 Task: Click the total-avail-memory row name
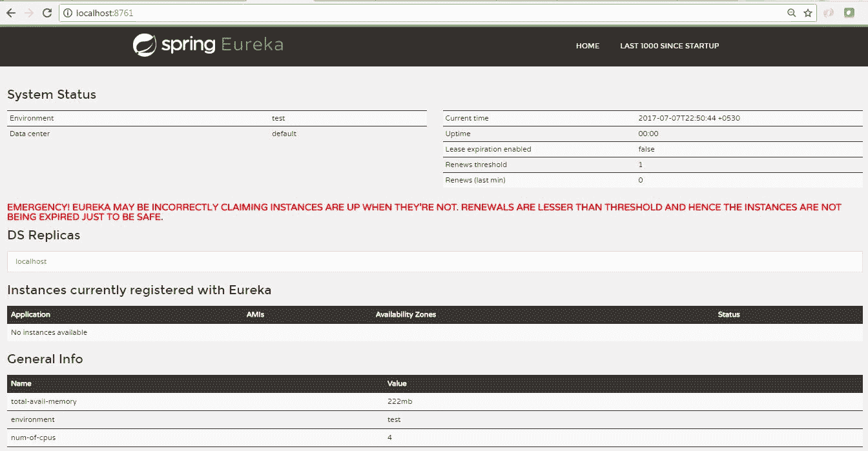click(x=44, y=401)
